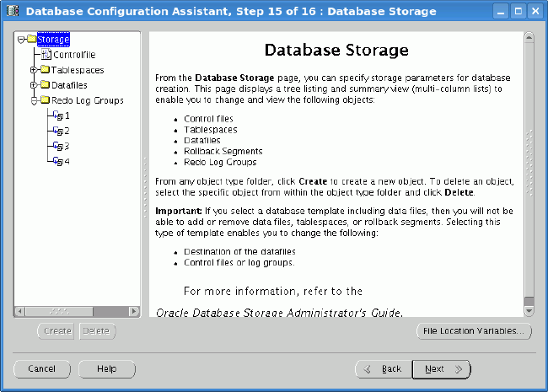Go to Next wizard step
The height and width of the screenshot is (392, 548).
pyautogui.click(x=441, y=369)
